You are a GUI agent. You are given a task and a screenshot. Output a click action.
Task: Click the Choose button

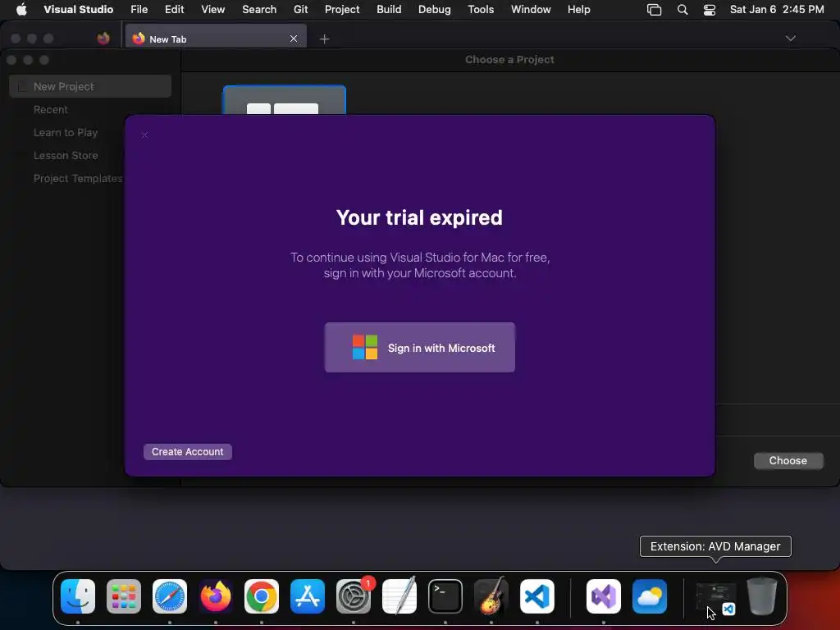point(788,461)
